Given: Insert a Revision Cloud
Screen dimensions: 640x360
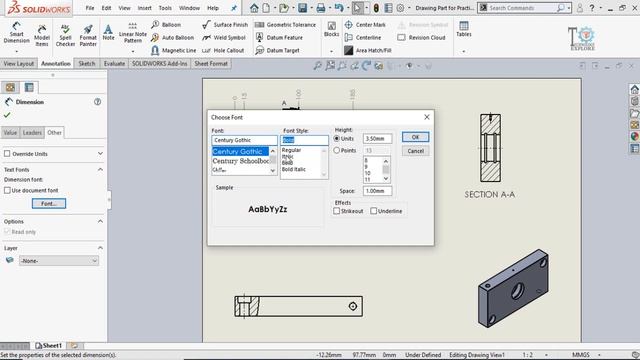Looking at the screenshot, I should pyautogui.click(x=421, y=38).
